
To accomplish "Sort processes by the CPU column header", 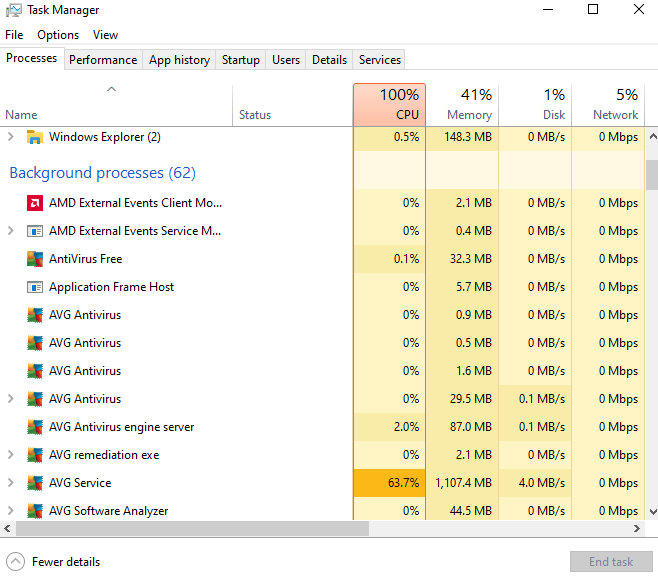I will (x=389, y=105).
